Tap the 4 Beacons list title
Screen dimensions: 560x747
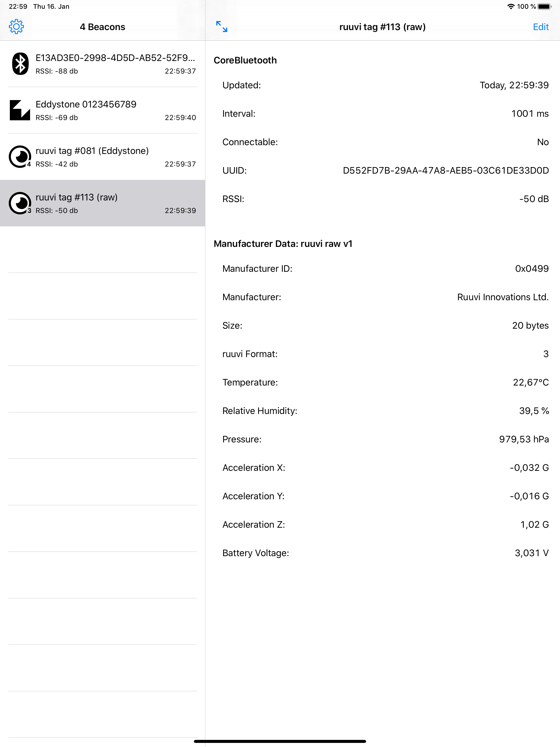(102, 27)
